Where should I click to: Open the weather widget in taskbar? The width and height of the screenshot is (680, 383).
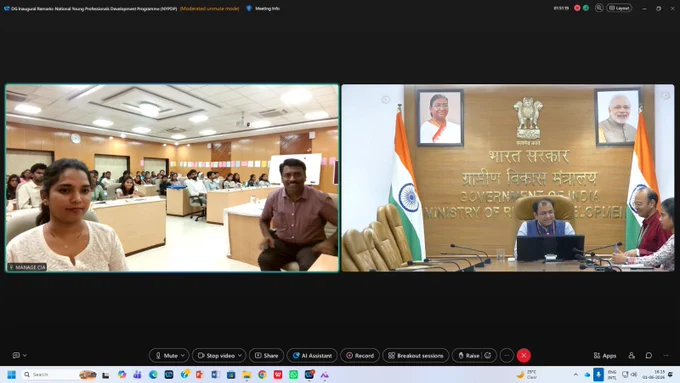tap(526, 374)
